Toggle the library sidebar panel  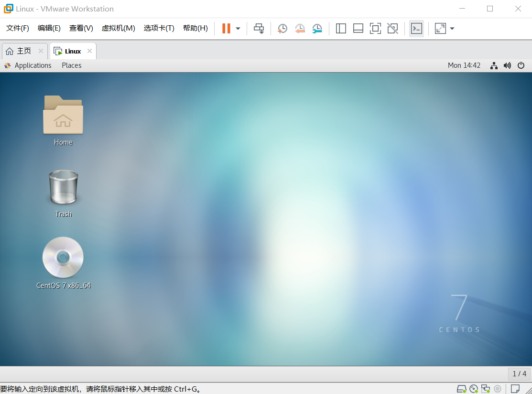pos(341,29)
